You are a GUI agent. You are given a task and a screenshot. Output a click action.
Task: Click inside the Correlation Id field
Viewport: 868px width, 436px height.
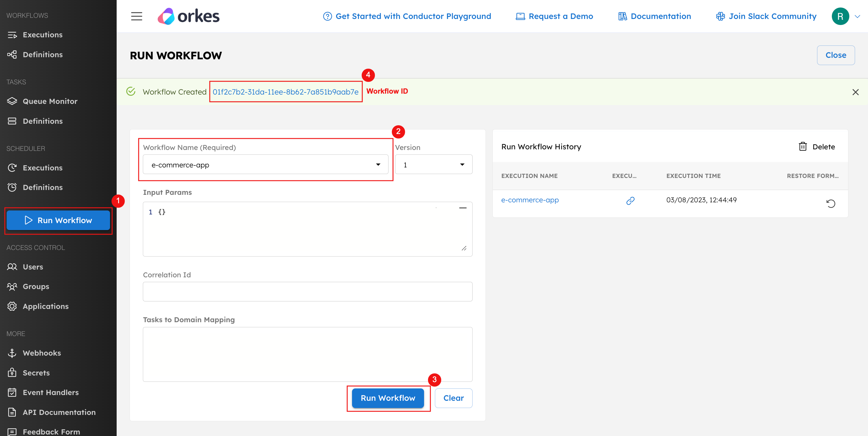click(x=307, y=291)
